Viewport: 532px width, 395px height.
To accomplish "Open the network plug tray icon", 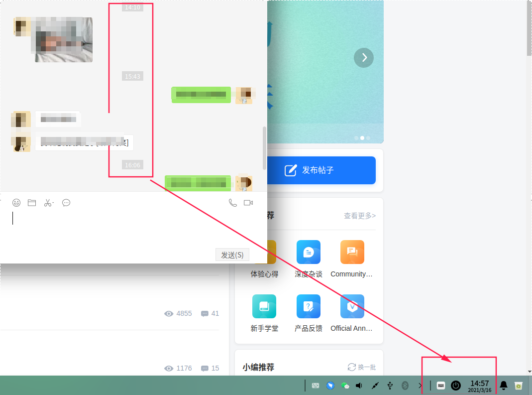I will tap(375, 386).
